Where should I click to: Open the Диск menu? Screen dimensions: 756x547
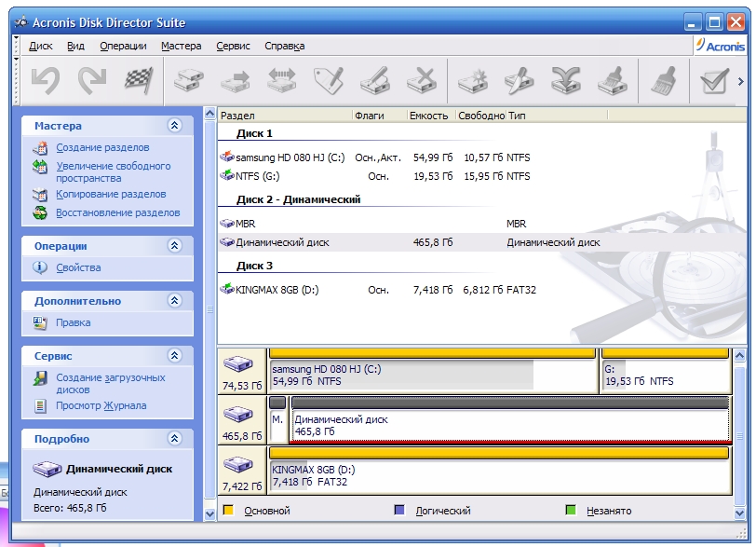coord(41,46)
